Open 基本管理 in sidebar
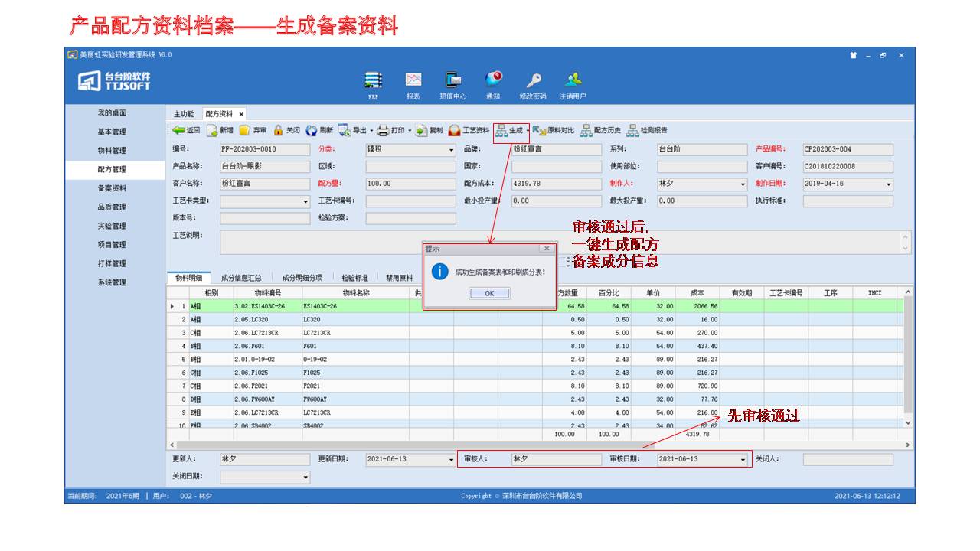 click(112, 132)
